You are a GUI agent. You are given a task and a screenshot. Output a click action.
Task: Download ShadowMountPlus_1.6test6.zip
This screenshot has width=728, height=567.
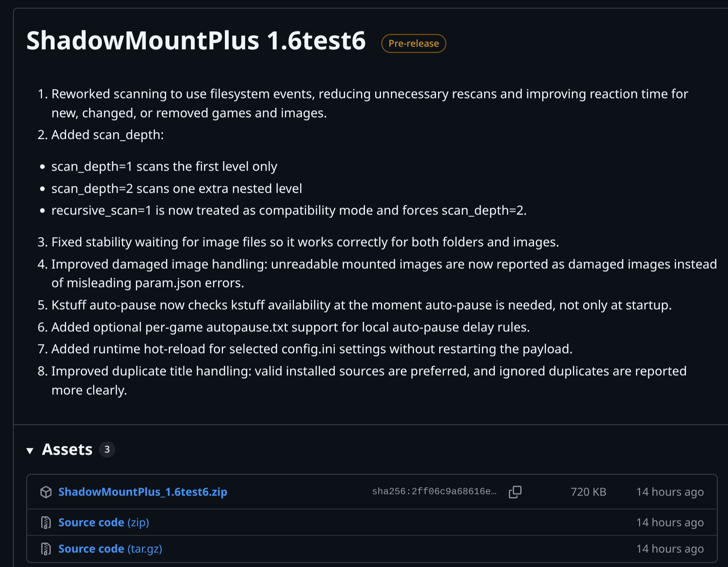coord(143,492)
